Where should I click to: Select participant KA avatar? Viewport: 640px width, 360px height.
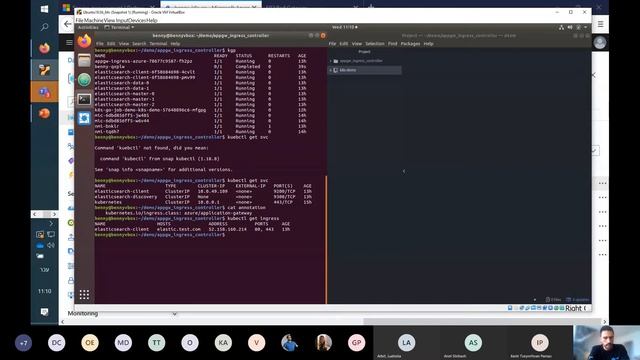coord(223,343)
